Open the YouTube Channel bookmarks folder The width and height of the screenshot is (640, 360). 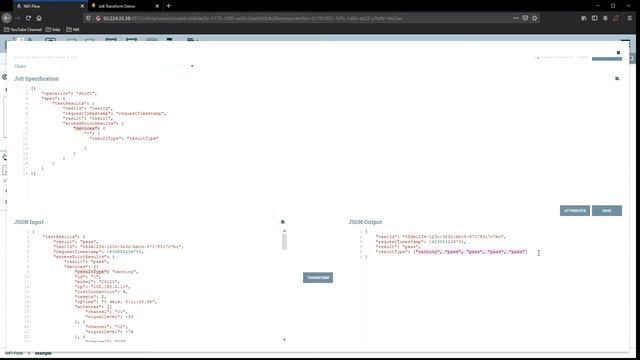(x=23, y=29)
